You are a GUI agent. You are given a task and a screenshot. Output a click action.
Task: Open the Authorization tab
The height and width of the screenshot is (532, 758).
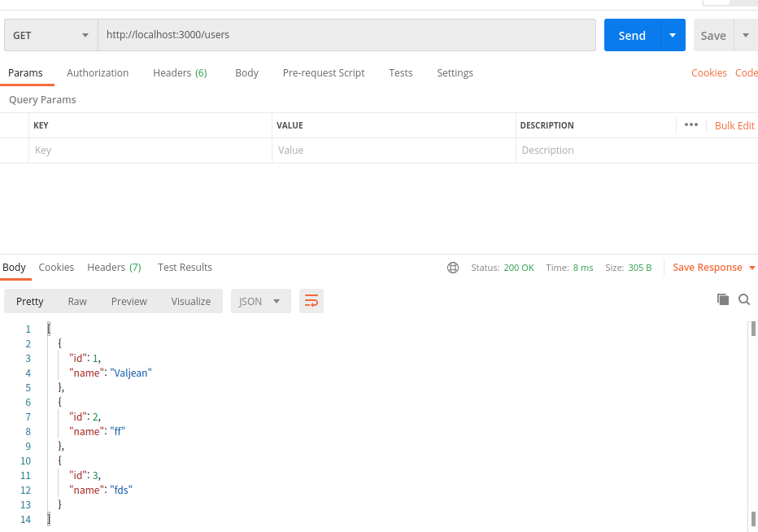click(x=98, y=73)
